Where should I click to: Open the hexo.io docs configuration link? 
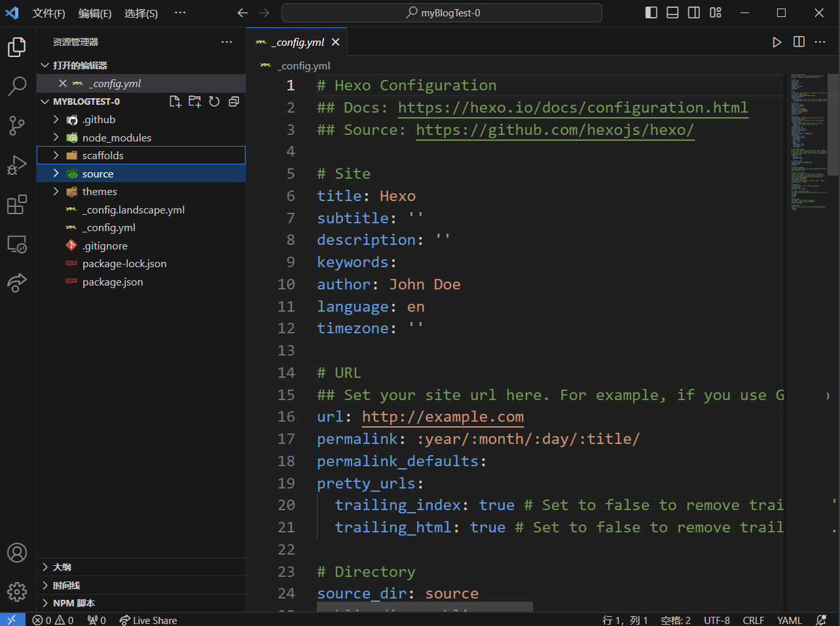tap(573, 107)
